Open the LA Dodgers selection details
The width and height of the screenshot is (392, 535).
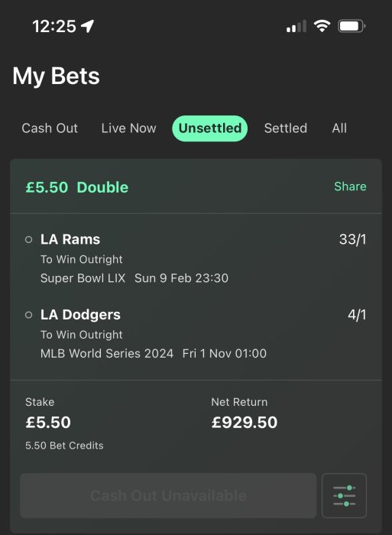click(x=196, y=334)
